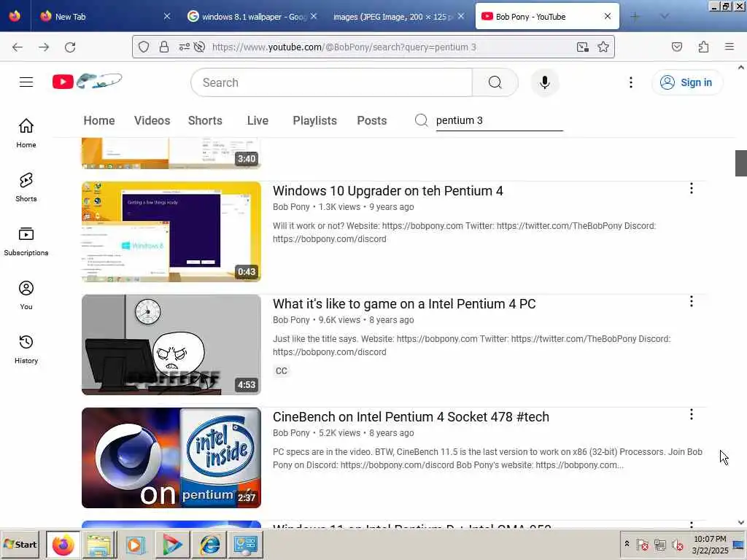Open Subscriptions in the left sidebar
This screenshot has height=560, width=747.
pyautogui.click(x=26, y=241)
